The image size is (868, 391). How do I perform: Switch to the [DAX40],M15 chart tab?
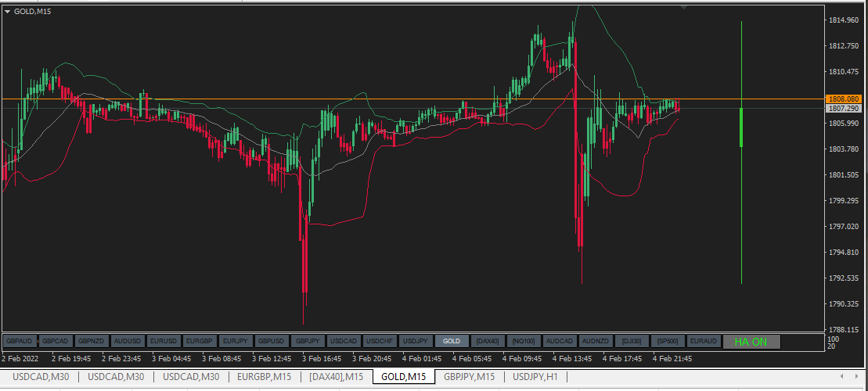(337, 377)
